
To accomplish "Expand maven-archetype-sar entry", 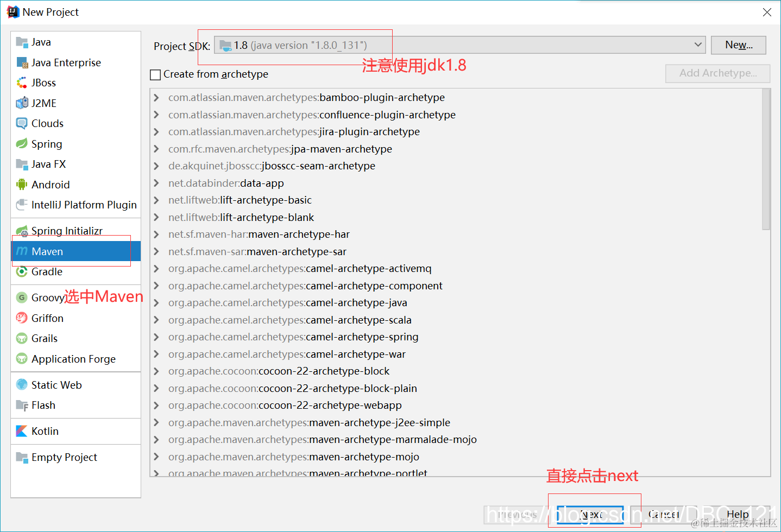I will click(156, 251).
